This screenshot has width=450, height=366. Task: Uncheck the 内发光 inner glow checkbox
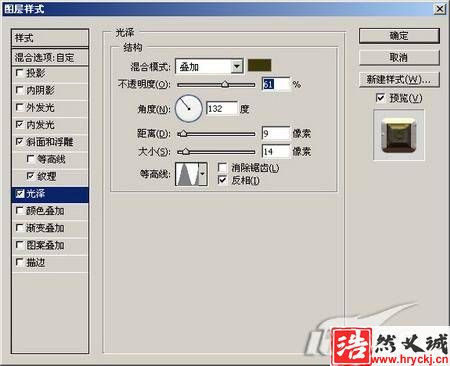click(19, 125)
